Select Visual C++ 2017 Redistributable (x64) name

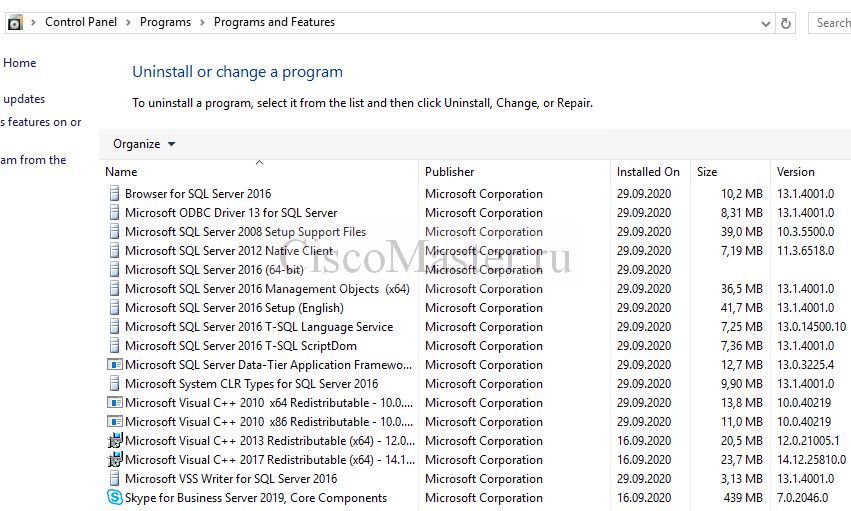(x=270, y=459)
